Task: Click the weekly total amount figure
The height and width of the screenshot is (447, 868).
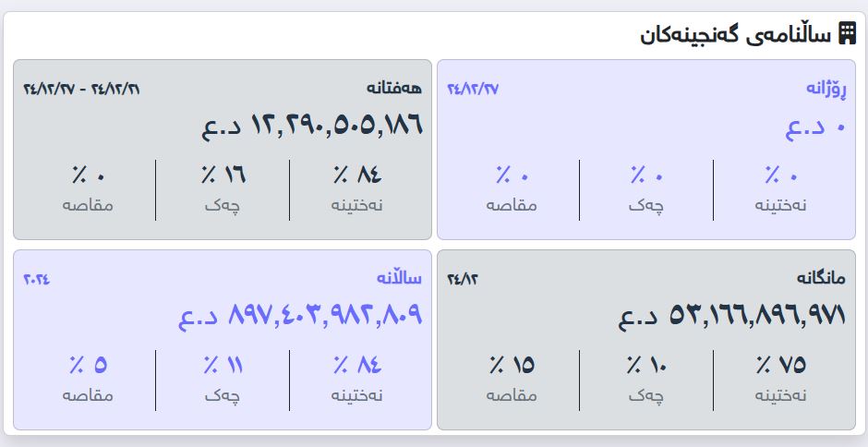Action: 312,124
